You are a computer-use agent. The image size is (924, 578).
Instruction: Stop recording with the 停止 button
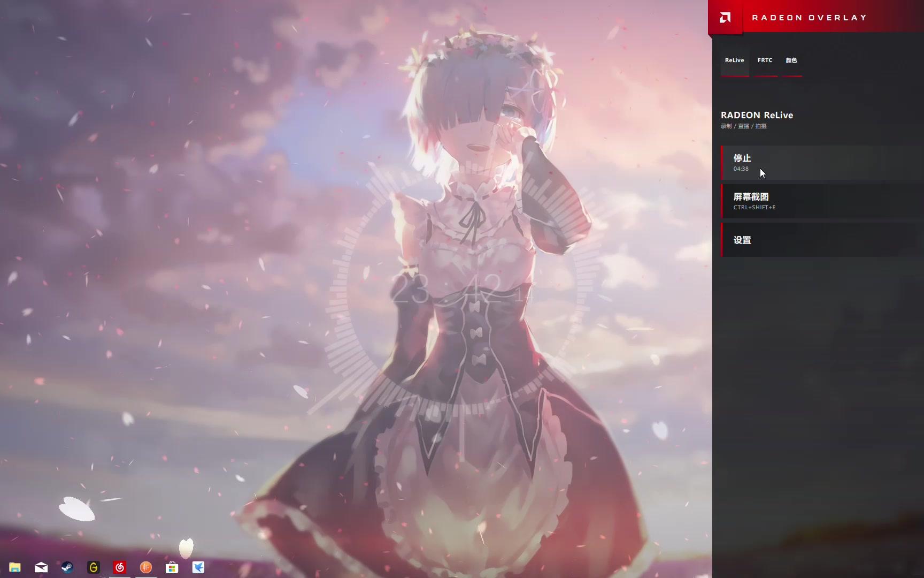[x=822, y=163]
